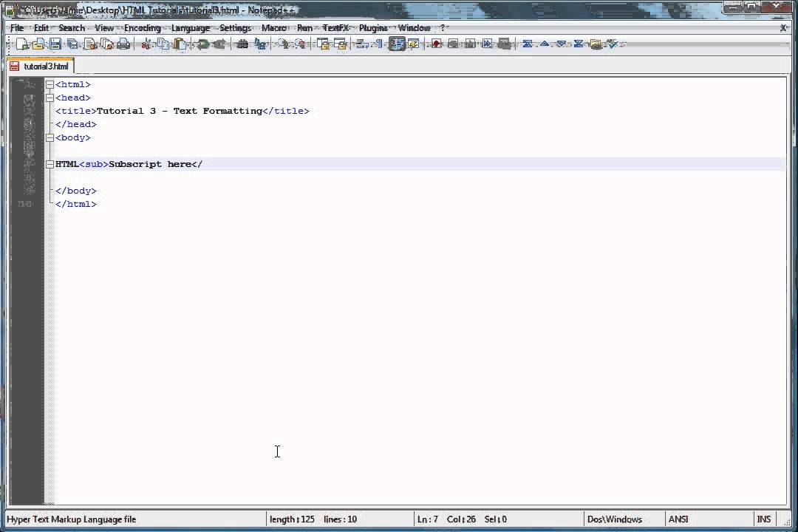Click Run Macro Multiple Times icon
The height and width of the screenshot is (532, 798).
[x=487, y=44]
